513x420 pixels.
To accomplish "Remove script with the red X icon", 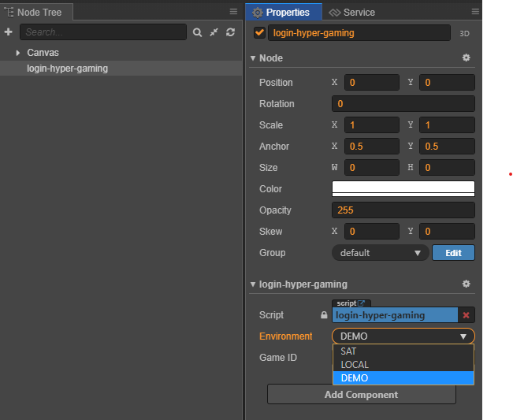I will [467, 315].
